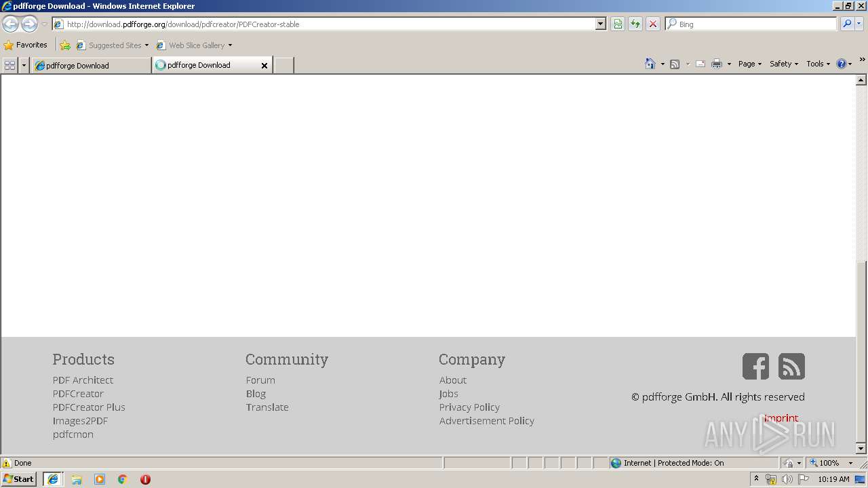Open the Tools menu
Screen dimensions: 868x488
click(x=818, y=64)
